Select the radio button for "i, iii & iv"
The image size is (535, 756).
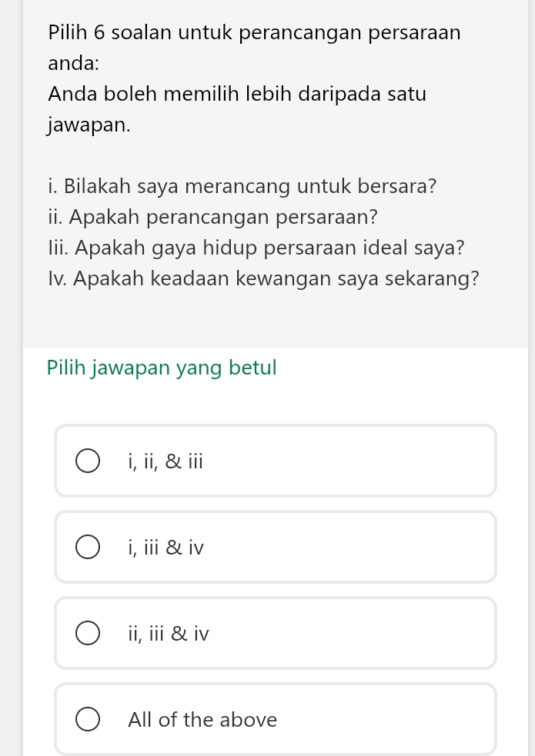[x=87, y=548]
